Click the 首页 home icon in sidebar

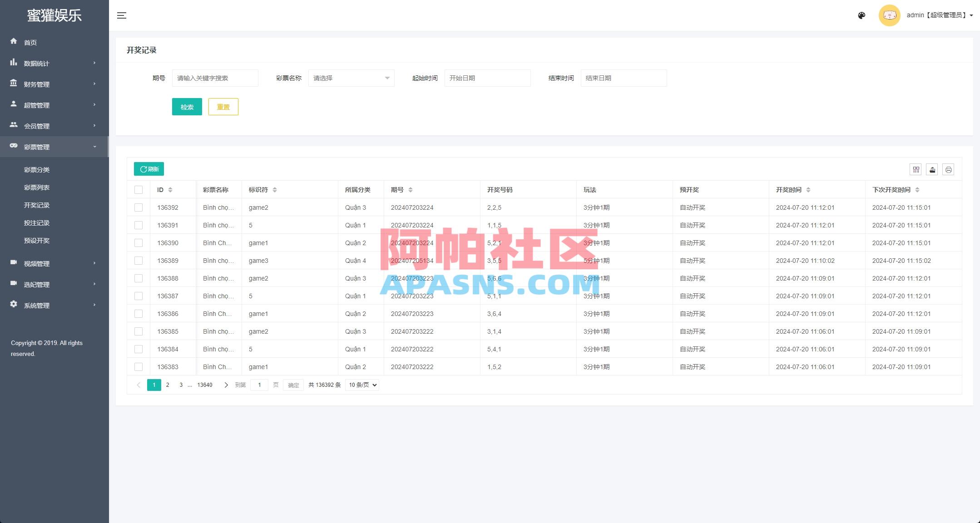pyautogui.click(x=14, y=42)
